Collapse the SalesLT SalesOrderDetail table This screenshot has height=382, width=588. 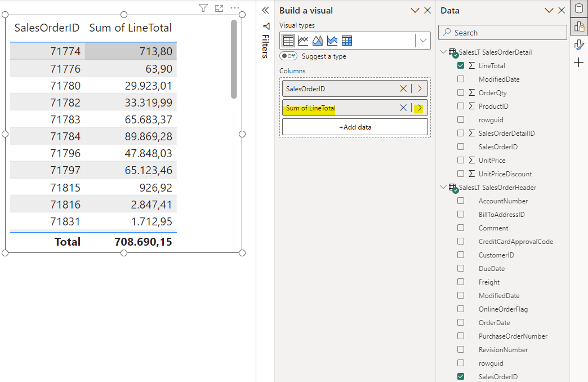point(443,52)
